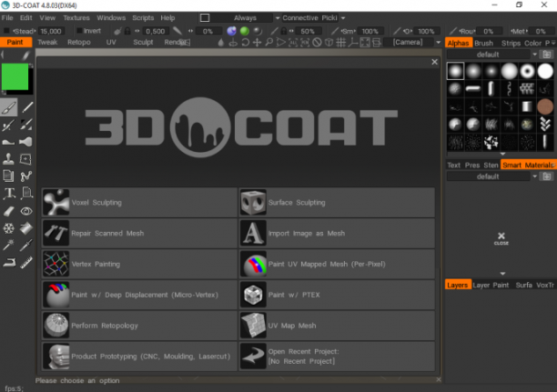Enable the Steady stroke checkbox
The height and width of the screenshot is (392, 557).
click(x=6, y=31)
